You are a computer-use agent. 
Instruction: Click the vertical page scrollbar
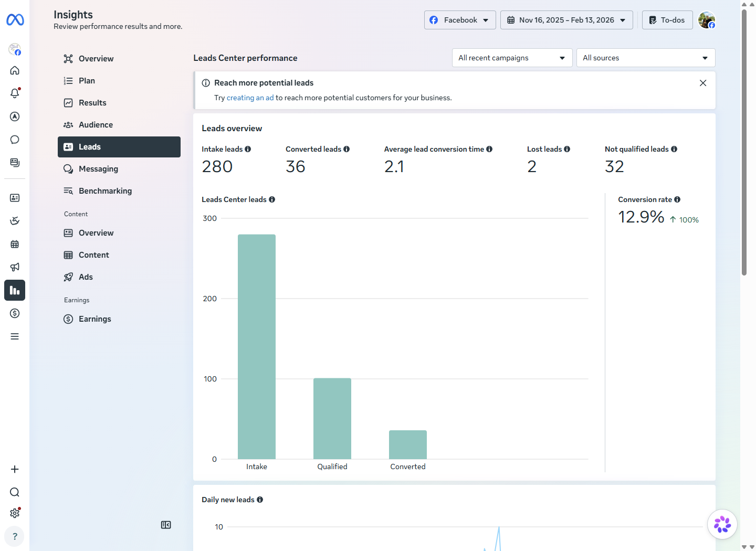click(x=744, y=142)
